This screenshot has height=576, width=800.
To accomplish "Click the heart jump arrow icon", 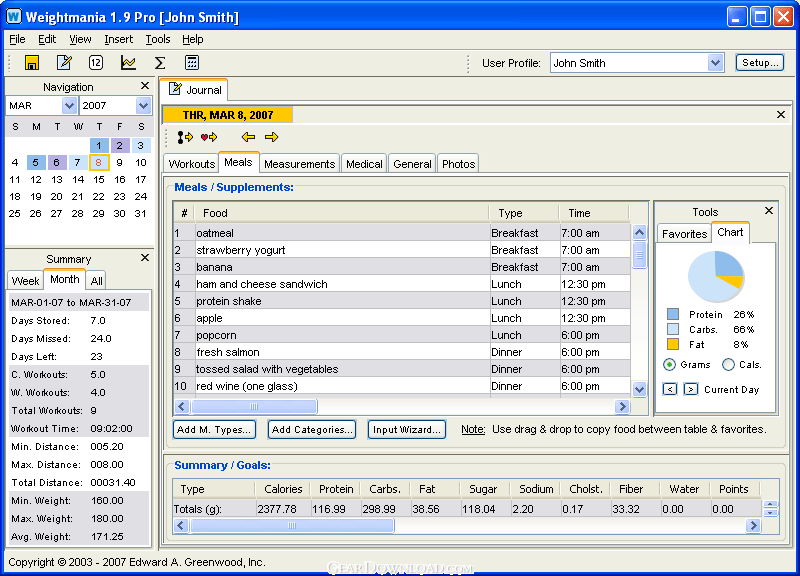I will pos(209,137).
